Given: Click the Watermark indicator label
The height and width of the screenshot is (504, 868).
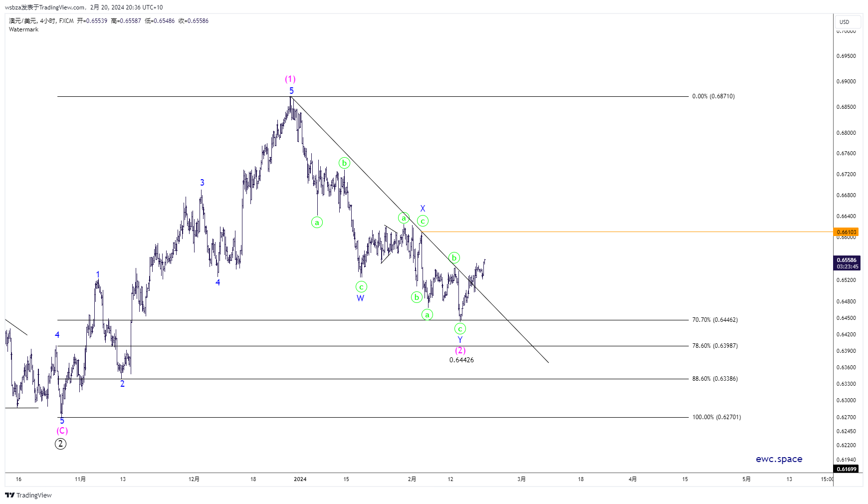Looking at the screenshot, I should coord(23,29).
